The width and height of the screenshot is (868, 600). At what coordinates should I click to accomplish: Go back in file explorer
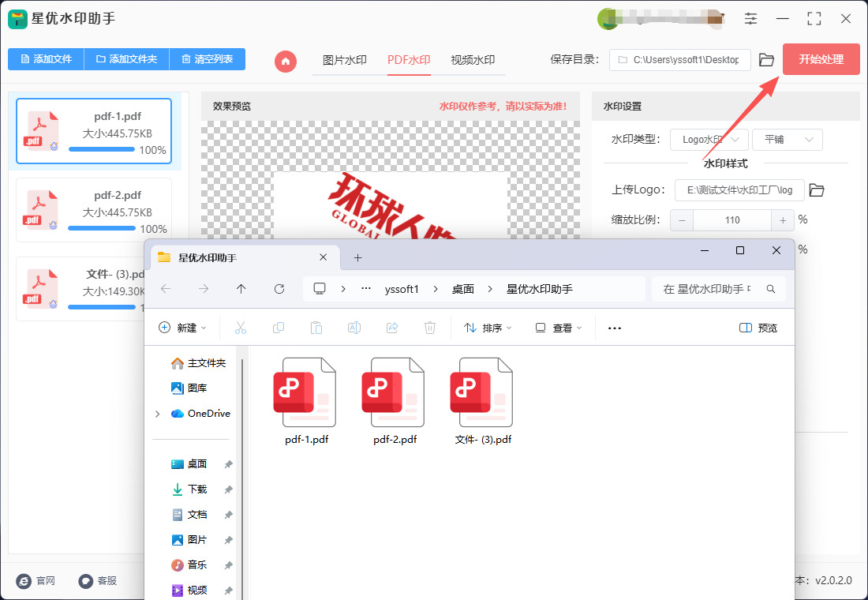click(x=166, y=289)
